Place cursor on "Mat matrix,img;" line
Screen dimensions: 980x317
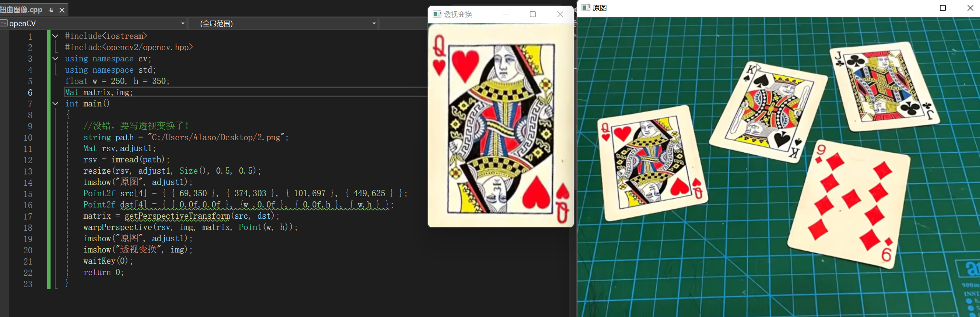click(99, 92)
